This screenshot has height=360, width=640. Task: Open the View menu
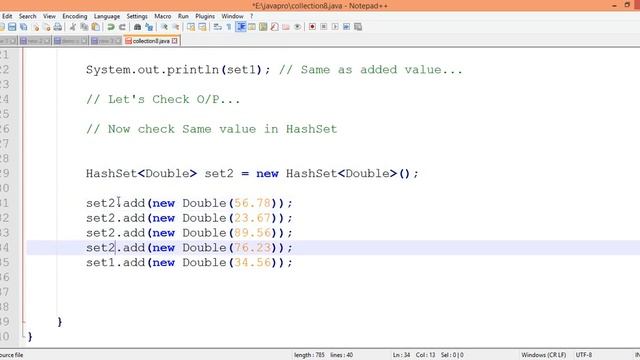point(49,16)
